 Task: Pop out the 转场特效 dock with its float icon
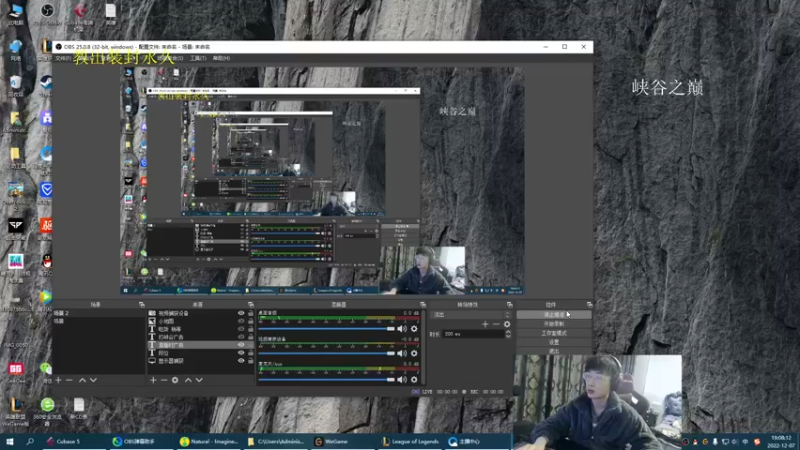(x=509, y=305)
